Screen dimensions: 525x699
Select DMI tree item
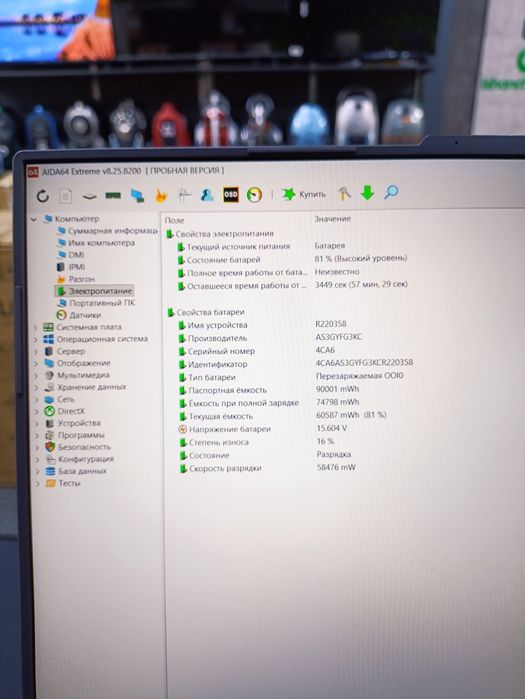tap(71, 255)
